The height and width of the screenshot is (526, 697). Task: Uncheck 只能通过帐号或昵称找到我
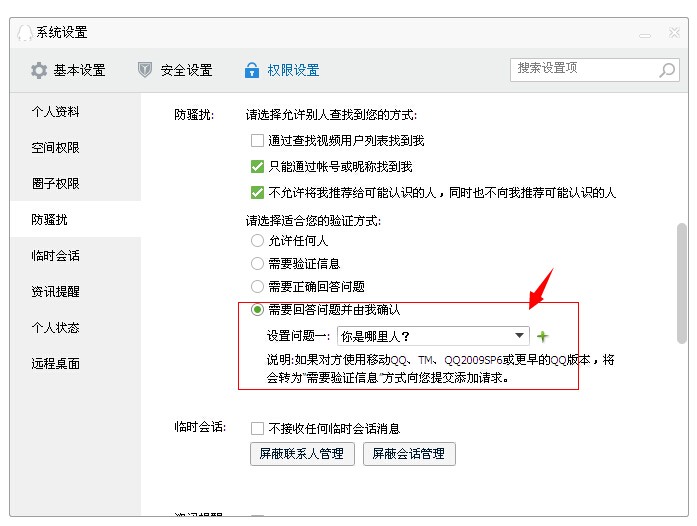pyautogui.click(x=257, y=167)
